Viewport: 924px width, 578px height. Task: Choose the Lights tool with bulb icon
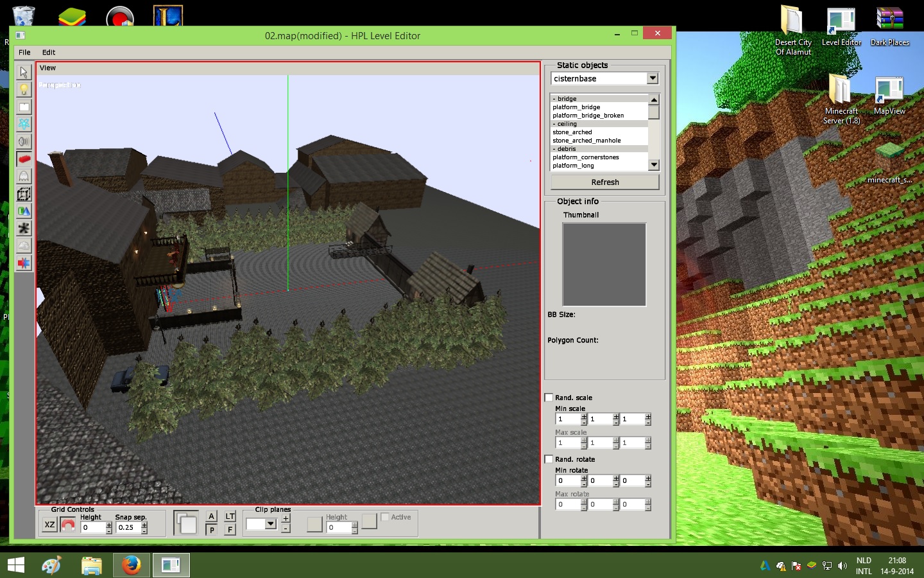pyautogui.click(x=24, y=89)
